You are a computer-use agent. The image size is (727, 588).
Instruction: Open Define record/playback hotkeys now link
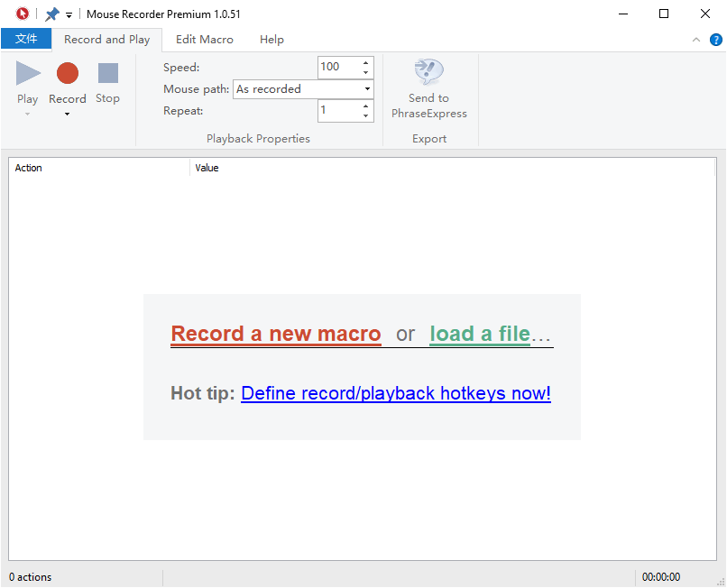pos(396,393)
